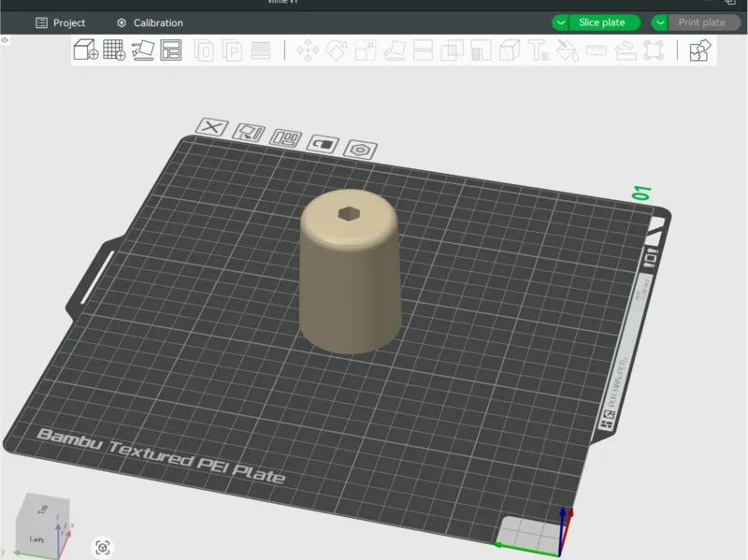Click the Slice plate button
Viewport: 748px width, 560px height.
pos(604,22)
